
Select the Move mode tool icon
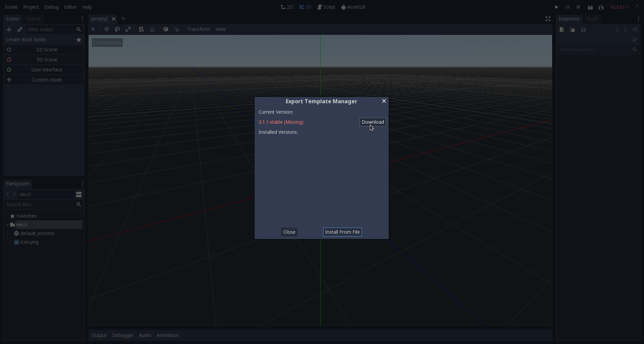(x=107, y=29)
